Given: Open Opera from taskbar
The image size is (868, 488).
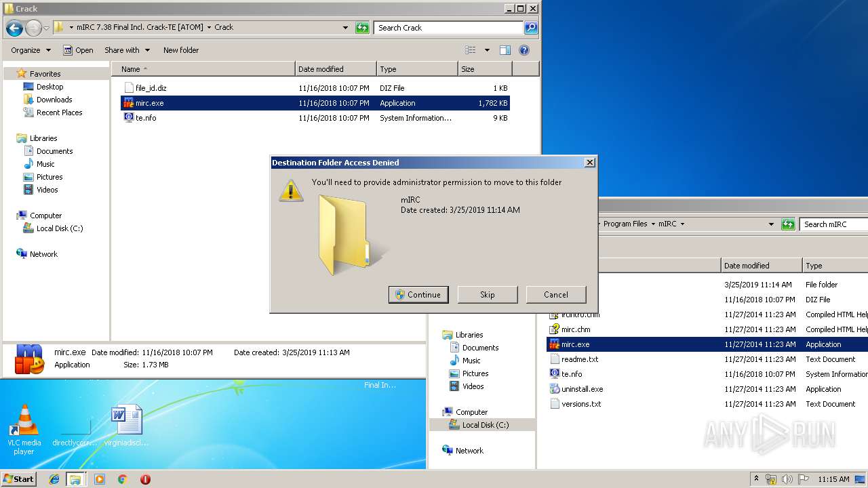Looking at the screenshot, I should click(x=145, y=479).
